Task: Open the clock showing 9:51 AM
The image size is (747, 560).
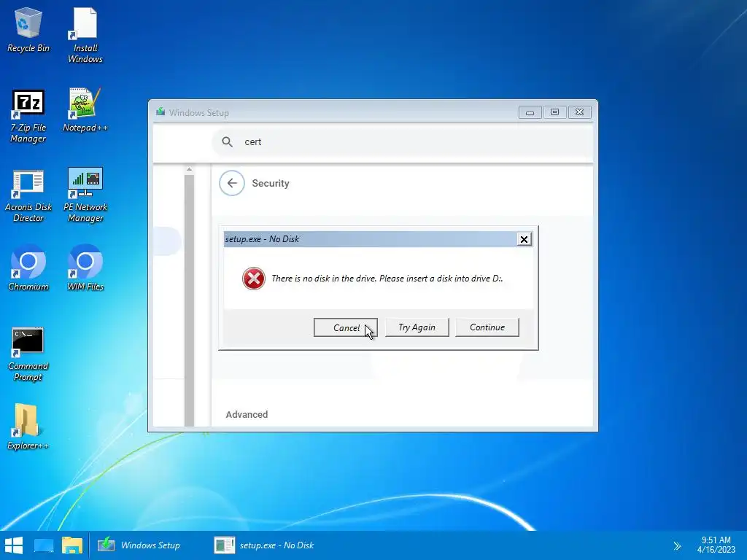Action: coord(716,545)
